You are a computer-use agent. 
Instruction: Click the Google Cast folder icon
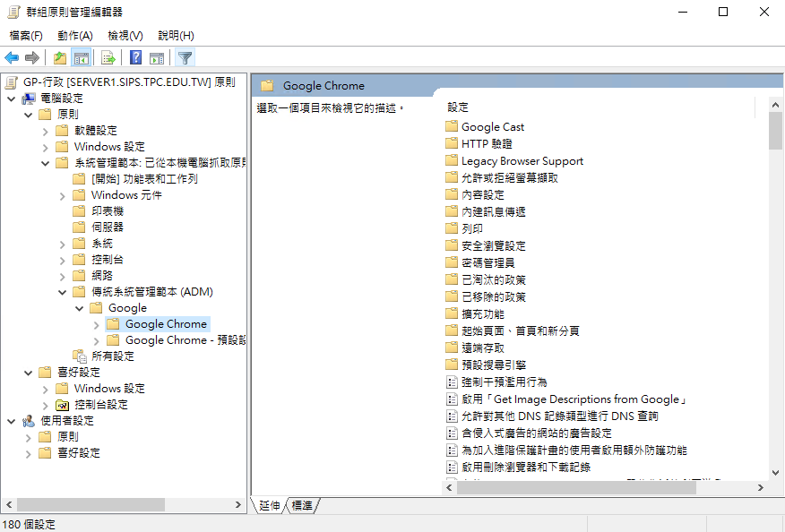pyautogui.click(x=452, y=126)
